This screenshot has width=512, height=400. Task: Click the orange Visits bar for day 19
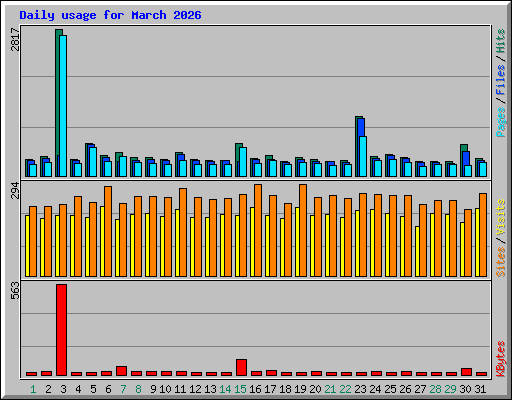point(303,230)
